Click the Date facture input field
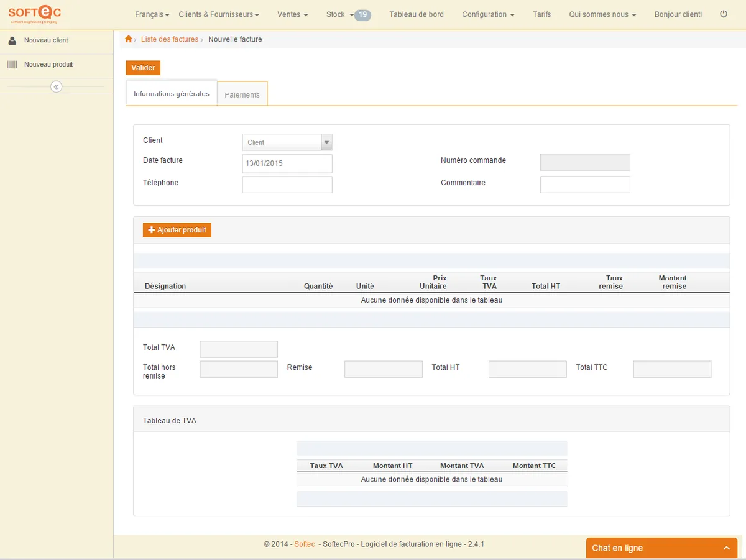The width and height of the screenshot is (746, 560). tap(287, 163)
